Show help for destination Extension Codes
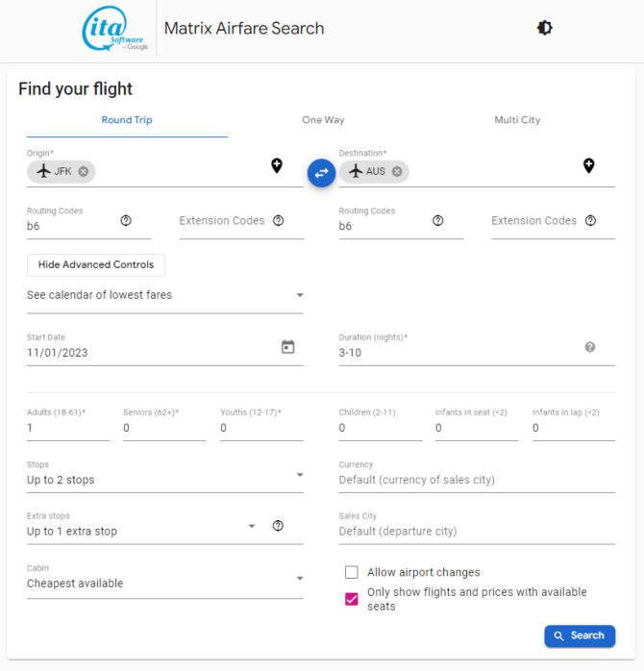Viewport: 644px width, 671px height. click(x=590, y=220)
